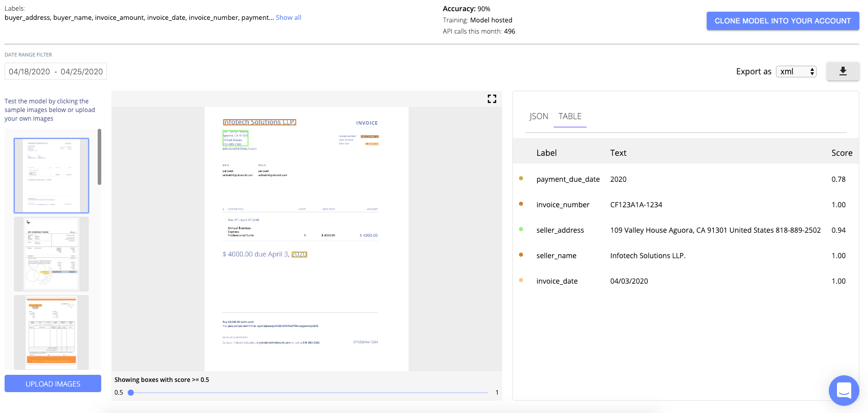Click the thumbnail list vertical scrollbar

(x=100, y=157)
